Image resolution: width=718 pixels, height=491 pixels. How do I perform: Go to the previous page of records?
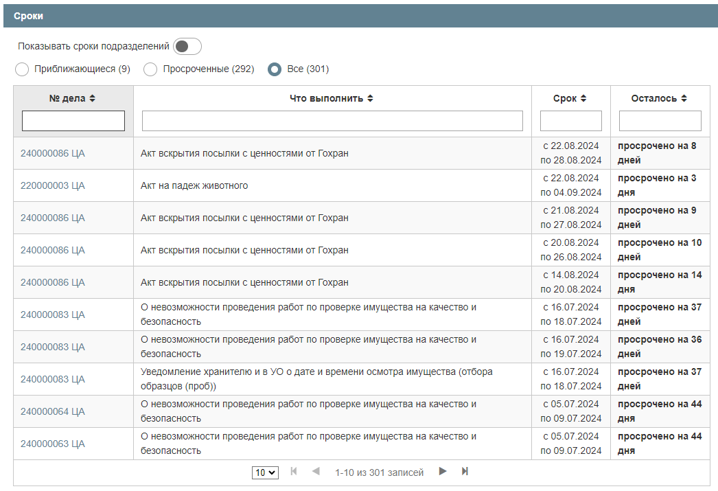[x=316, y=472]
